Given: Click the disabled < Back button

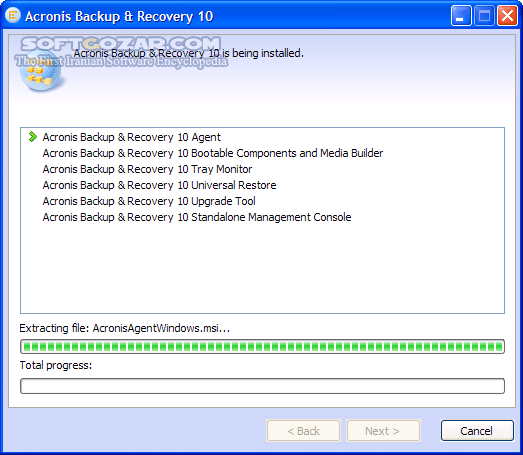Looking at the screenshot, I should point(303,431).
